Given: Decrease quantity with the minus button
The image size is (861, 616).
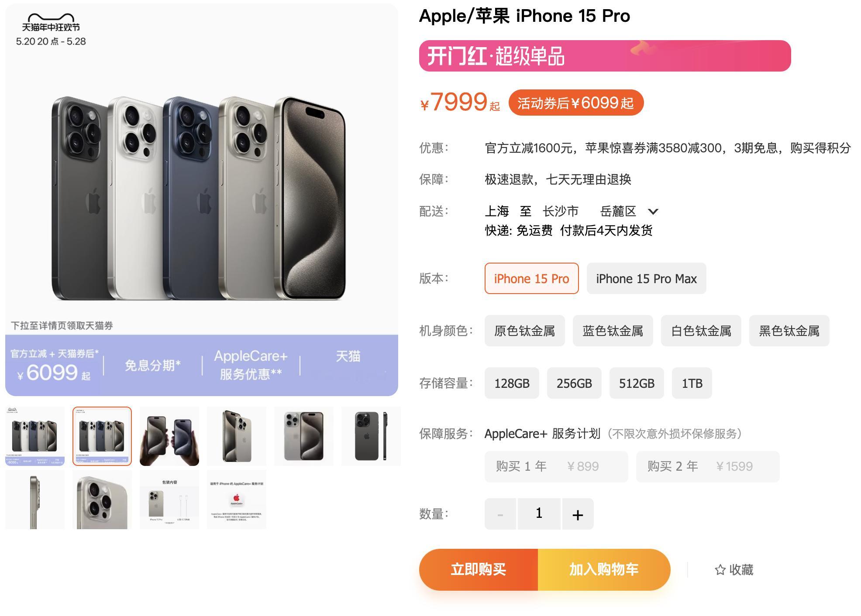Looking at the screenshot, I should 500,514.
